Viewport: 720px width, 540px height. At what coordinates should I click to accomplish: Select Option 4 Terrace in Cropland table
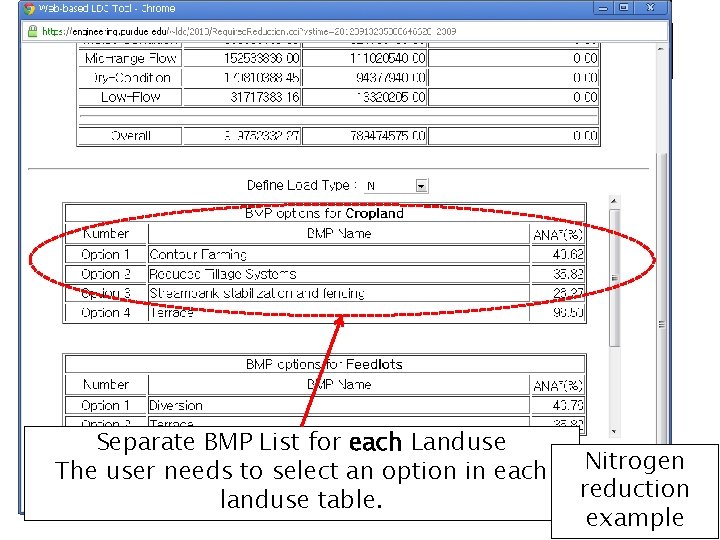pyautogui.click(x=325, y=313)
